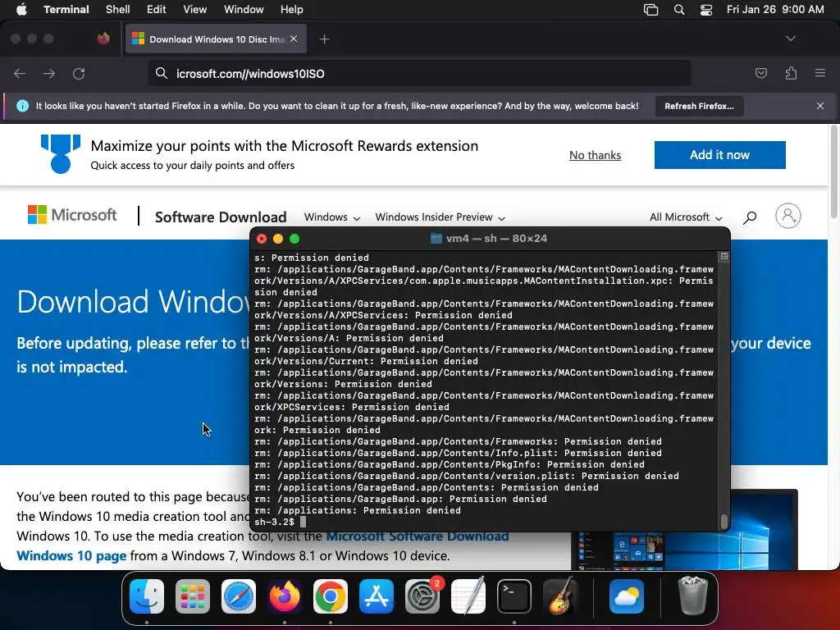This screenshot has width=840, height=630.
Task: Open the Weather app in the Dock
Action: (x=626, y=596)
